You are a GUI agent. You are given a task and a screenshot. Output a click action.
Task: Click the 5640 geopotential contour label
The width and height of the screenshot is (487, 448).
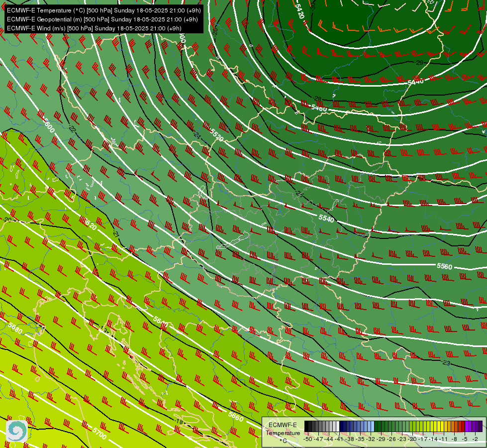point(161,322)
